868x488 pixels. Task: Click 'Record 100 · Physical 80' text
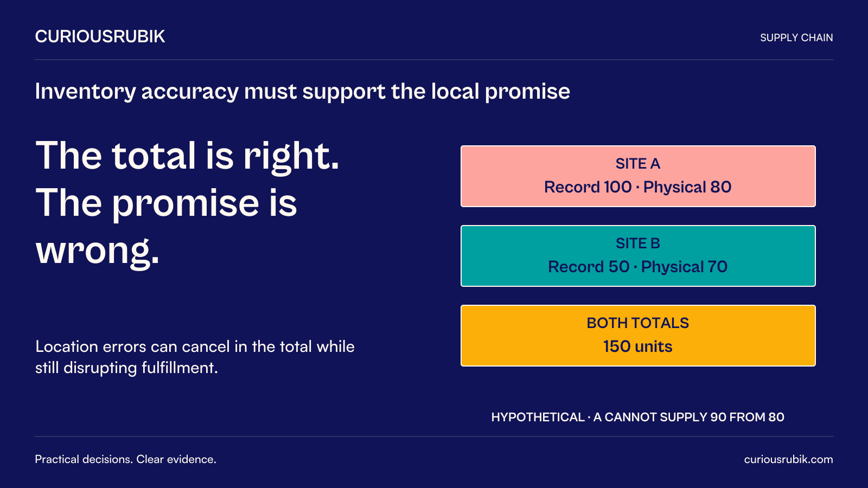[638, 187]
